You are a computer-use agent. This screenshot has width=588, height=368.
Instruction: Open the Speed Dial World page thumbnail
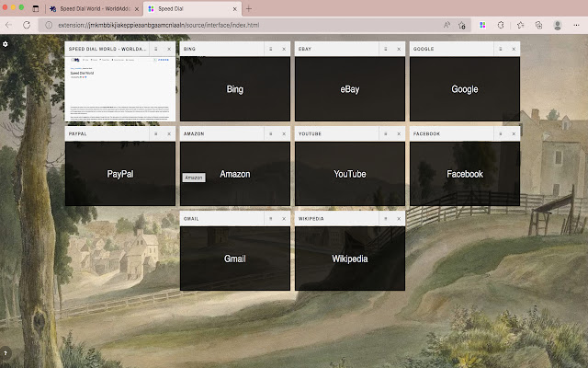[x=119, y=87]
